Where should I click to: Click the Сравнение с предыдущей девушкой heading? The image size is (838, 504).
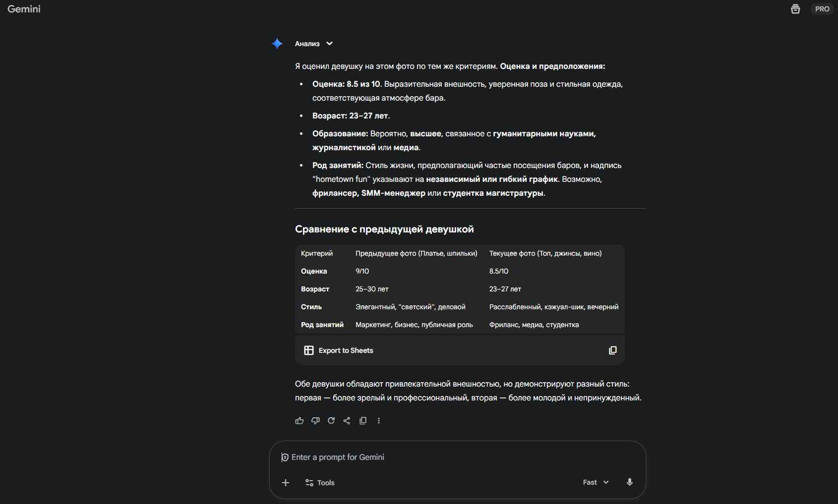click(384, 229)
